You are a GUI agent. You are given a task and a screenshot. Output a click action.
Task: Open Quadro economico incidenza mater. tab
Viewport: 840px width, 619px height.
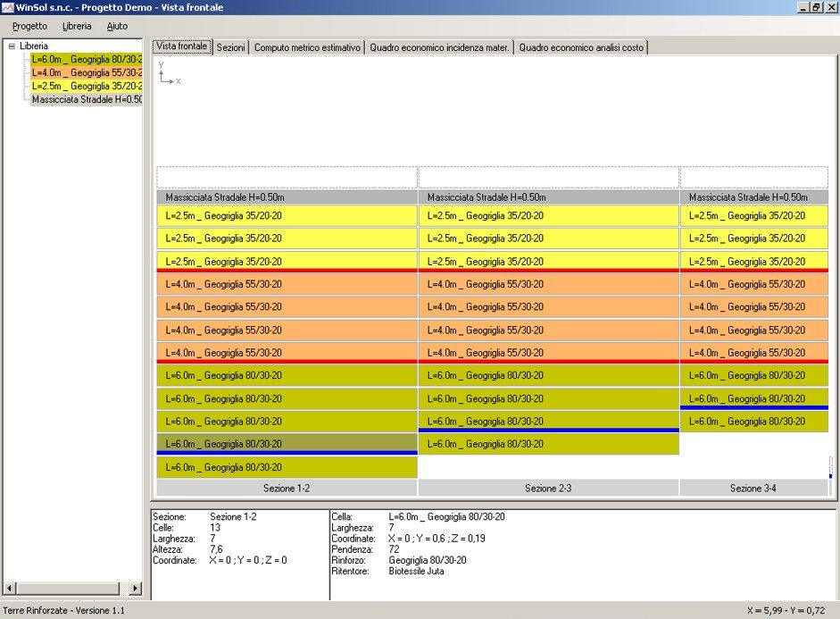click(439, 47)
